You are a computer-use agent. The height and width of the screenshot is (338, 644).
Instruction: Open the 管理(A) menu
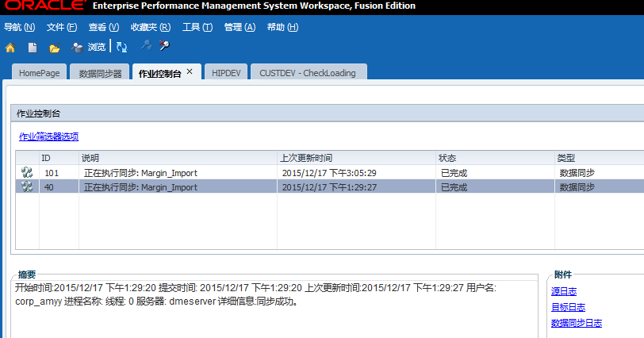(x=240, y=27)
